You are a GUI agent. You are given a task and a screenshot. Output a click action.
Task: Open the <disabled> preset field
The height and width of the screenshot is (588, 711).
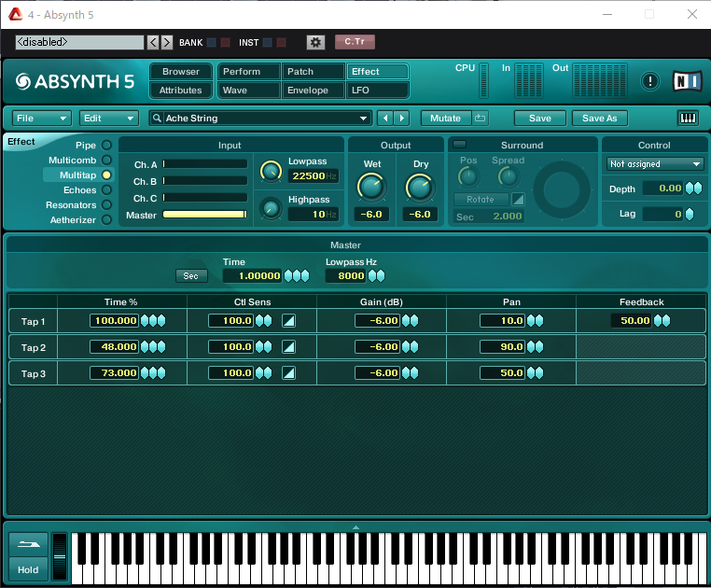point(79,42)
